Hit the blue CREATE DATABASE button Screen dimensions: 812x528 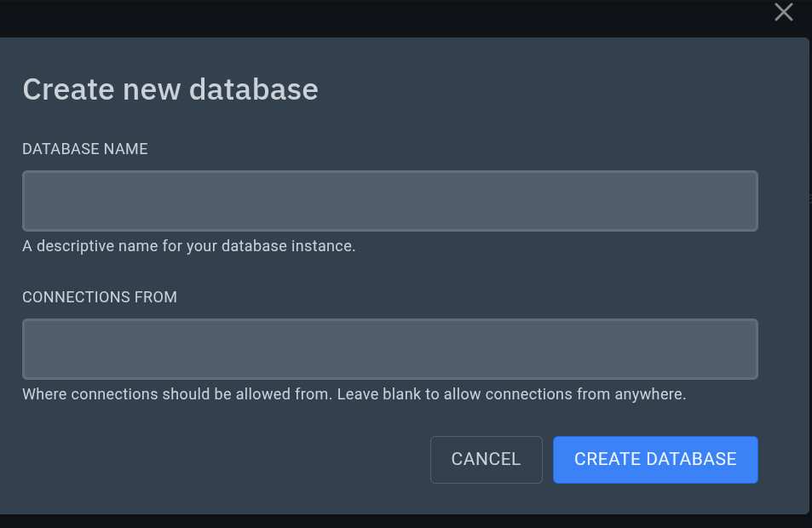click(x=655, y=460)
